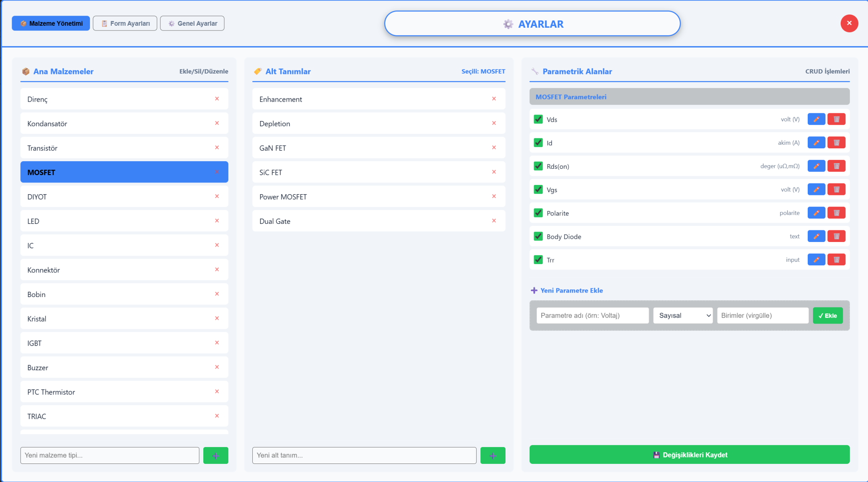Open the Sayısal parameter type dropdown

[683, 316]
